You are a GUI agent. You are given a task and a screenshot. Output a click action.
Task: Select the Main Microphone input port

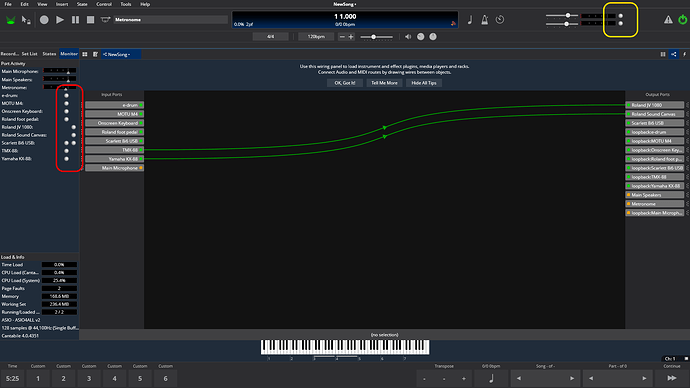[x=114, y=168]
